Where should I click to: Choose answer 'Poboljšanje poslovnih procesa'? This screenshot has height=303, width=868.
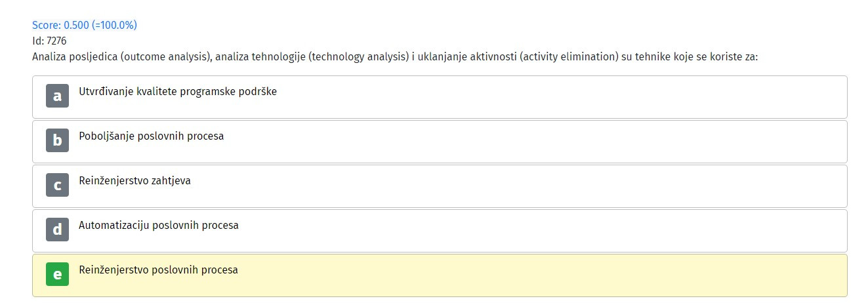coord(440,142)
